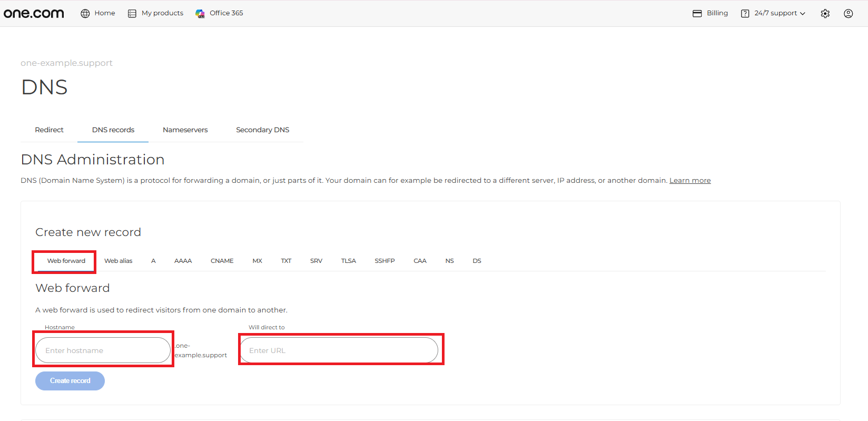Click the Office 365 icon
This screenshot has width=868, height=421.
pyautogui.click(x=200, y=13)
